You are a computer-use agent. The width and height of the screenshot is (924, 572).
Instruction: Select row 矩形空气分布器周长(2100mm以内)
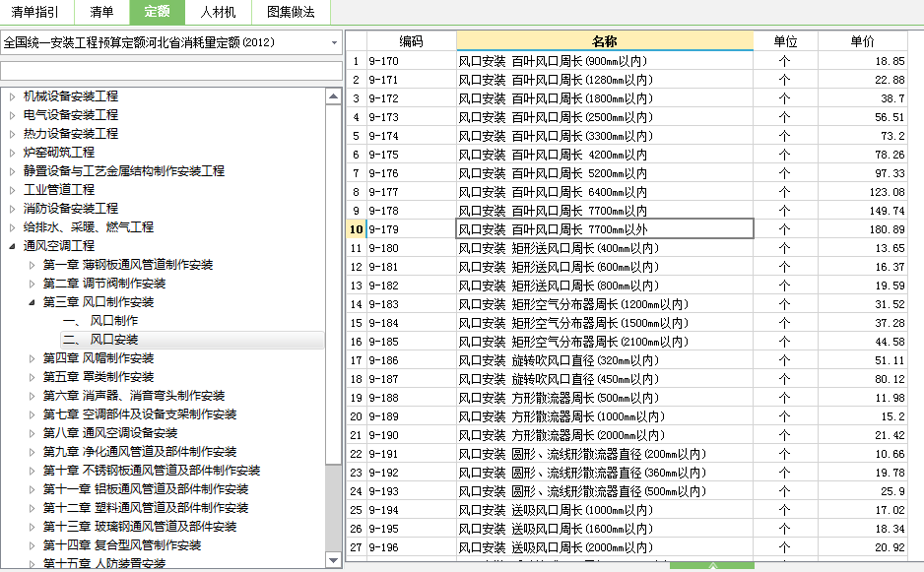tap(605, 342)
